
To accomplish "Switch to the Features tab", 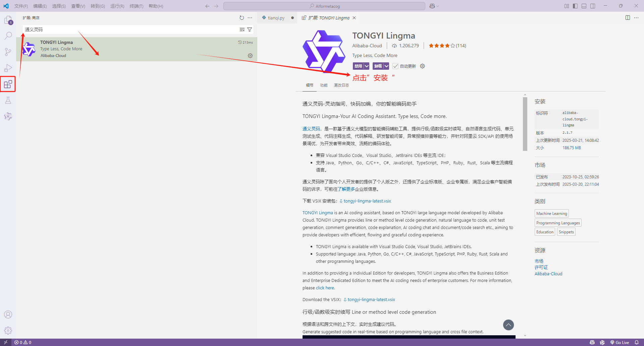I will (324, 85).
